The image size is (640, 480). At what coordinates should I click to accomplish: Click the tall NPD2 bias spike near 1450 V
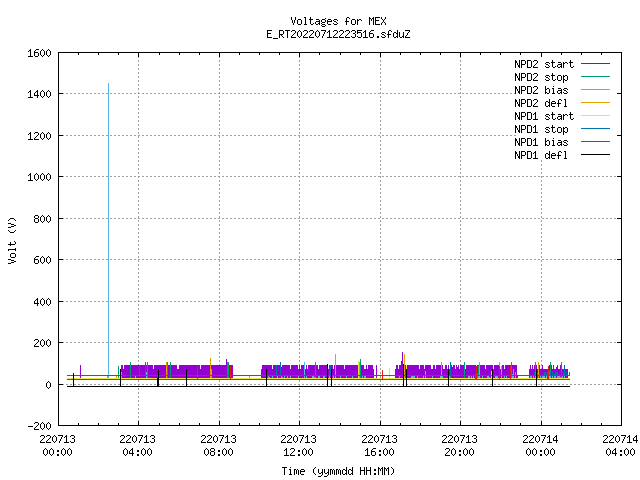pos(108,229)
